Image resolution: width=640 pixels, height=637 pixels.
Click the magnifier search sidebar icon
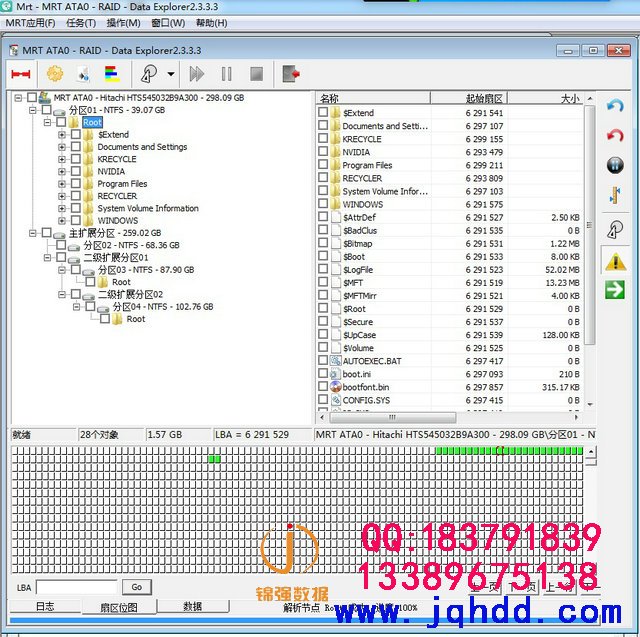coord(615,229)
